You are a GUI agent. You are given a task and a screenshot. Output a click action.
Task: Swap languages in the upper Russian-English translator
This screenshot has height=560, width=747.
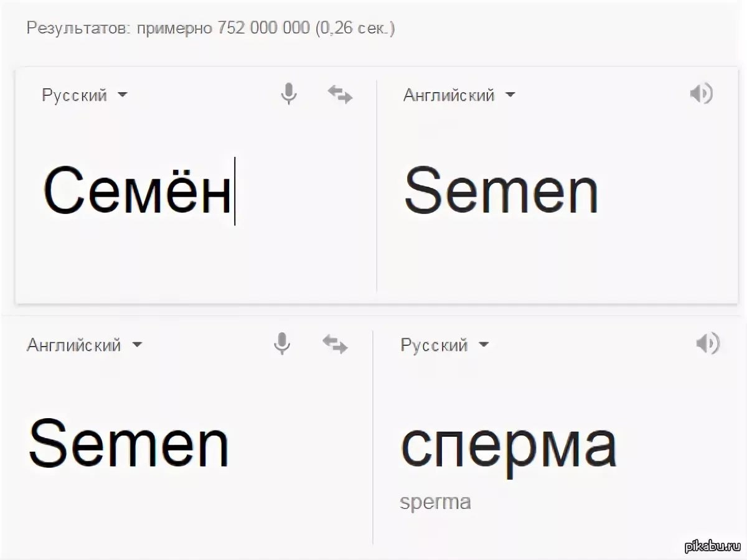pyautogui.click(x=340, y=95)
